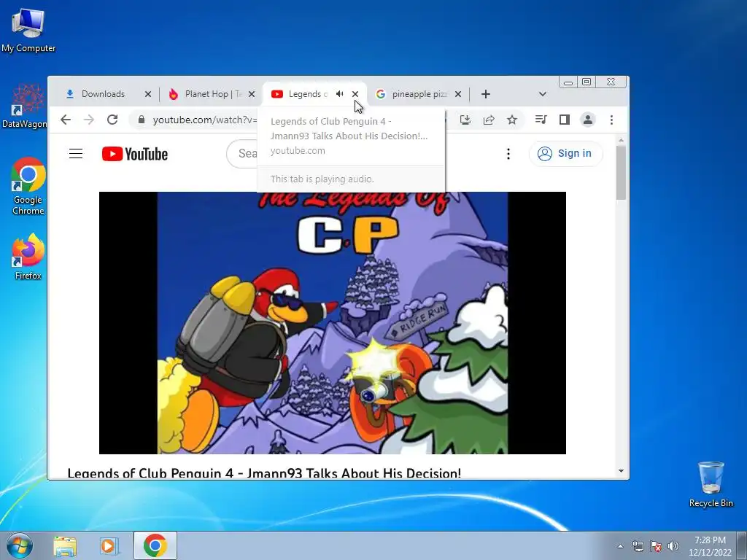The image size is (747, 560).
Task: Open media controls in Chrome toolbar
Action: click(541, 120)
